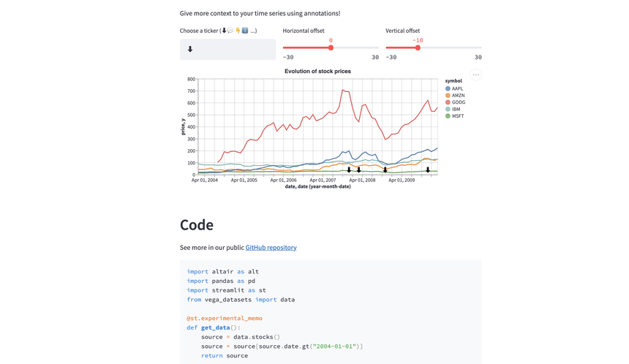Screen dimensions: 629x364
Task: Click the leftmost arrow annotation on chart
Action: click(x=349, y=170)
